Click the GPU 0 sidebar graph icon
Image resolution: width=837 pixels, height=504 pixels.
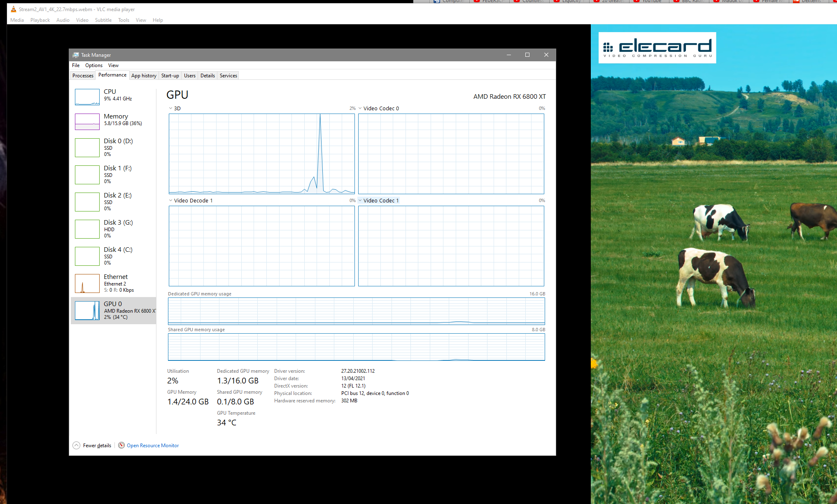pyautogui.click(x=87, y=311)
